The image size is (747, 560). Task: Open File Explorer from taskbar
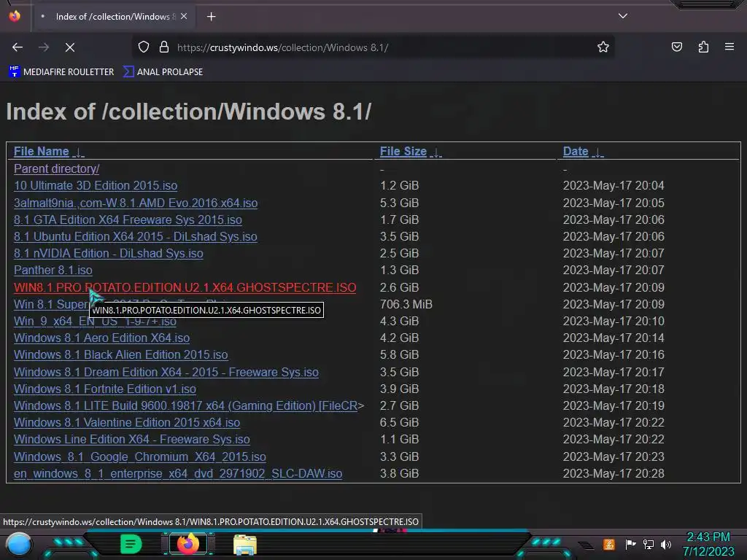(x=245, y=545)
